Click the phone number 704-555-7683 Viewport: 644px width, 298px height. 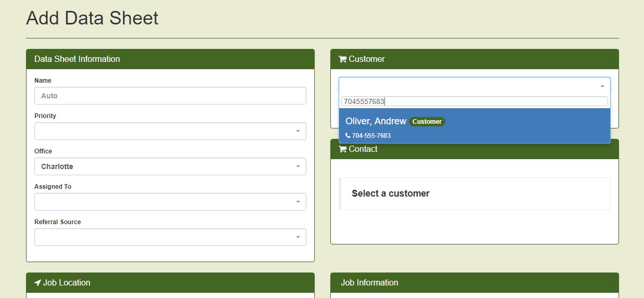(x=371, y=136)
